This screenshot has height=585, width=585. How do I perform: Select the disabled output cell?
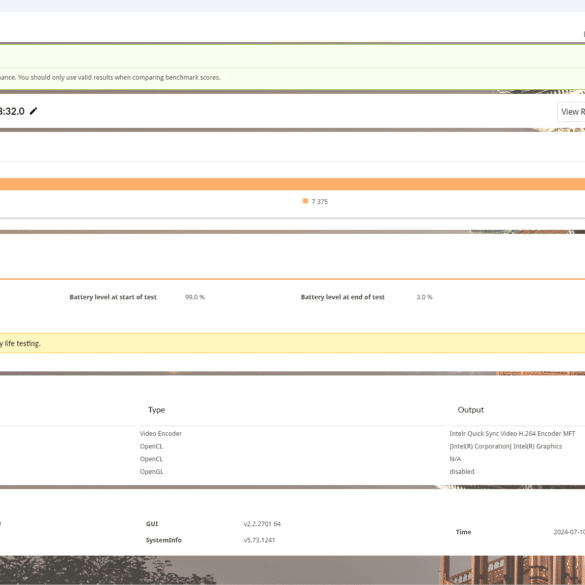462,472
